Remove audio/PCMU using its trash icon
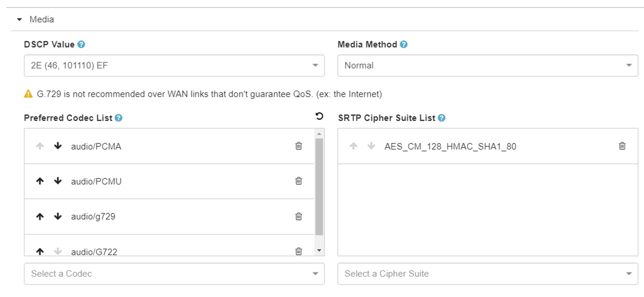 pyautogui.click(x=299, y=181)
